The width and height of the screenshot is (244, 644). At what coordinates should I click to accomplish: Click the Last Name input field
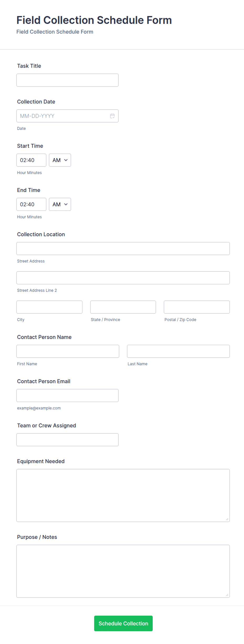178,351
